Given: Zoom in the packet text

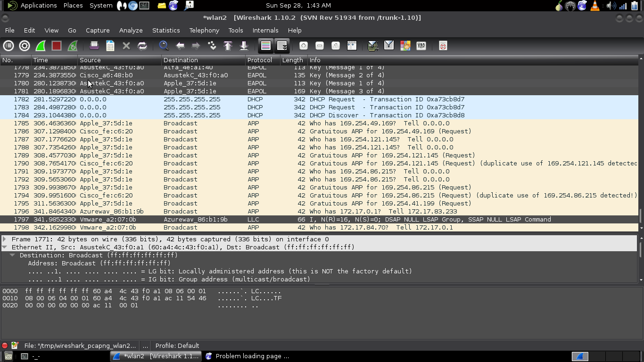Looking at the screenshot, I should click(x=304, y=46).
